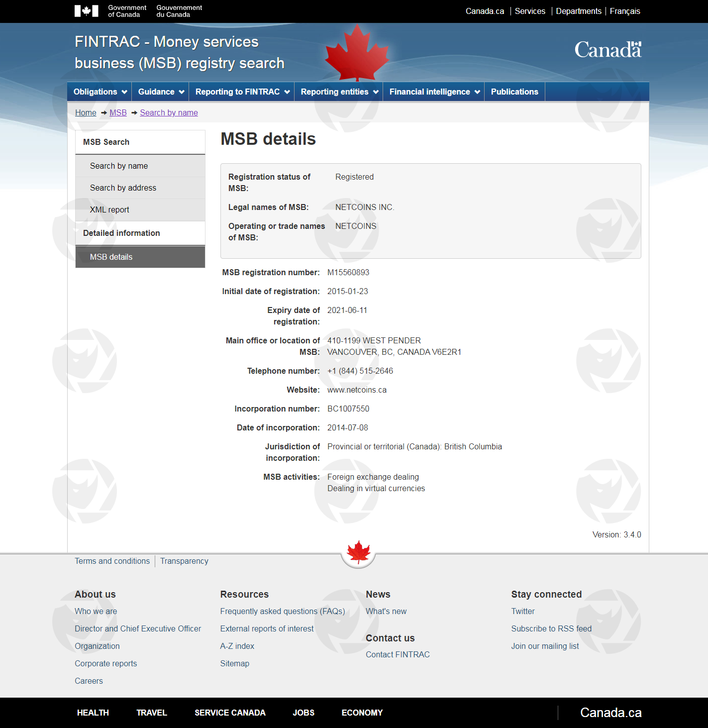The height and width of the screenshot is (728, 708).
Task: Open Terms and conditions link
Action: pos(112,561)
